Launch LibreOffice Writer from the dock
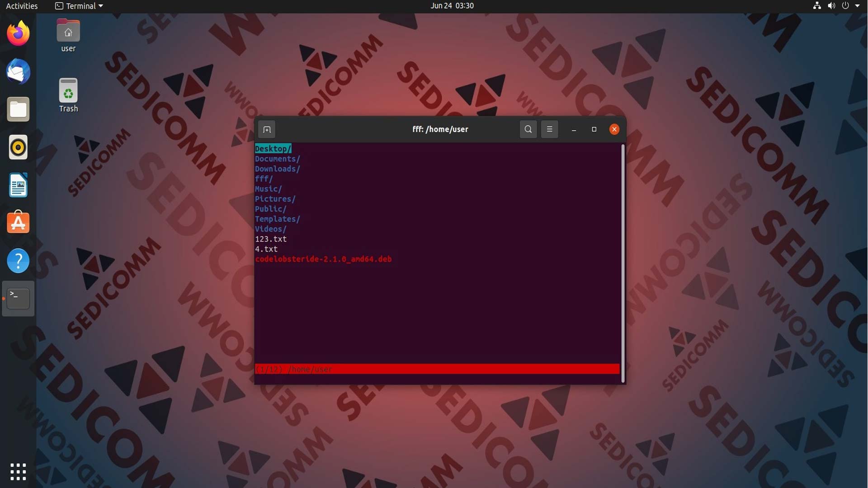 pyautogui.click(x=18, y=185)
